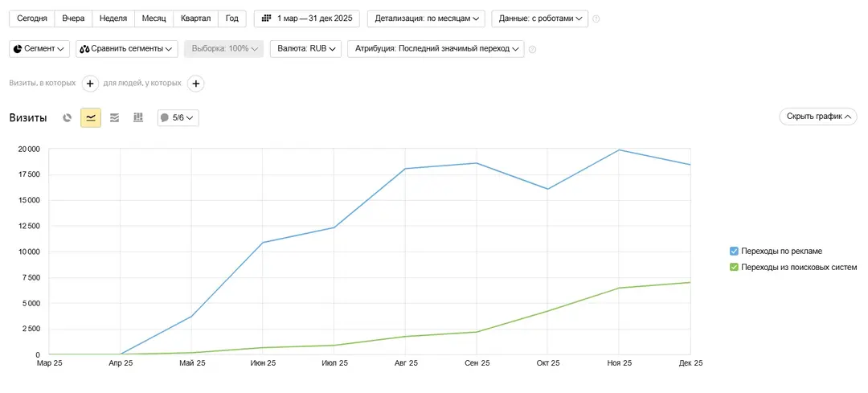Click help icon next to robots data
The image size is (868, 393).
(596, 18)
